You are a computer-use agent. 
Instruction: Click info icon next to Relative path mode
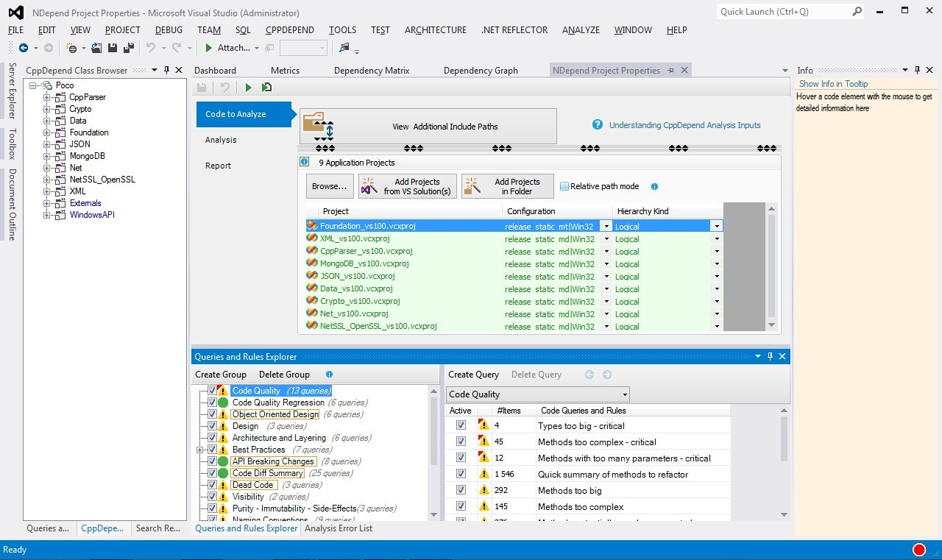click(x=654, y=187)
